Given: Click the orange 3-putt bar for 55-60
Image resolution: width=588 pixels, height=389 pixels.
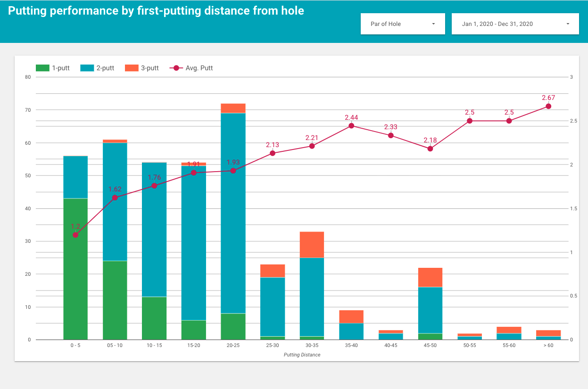Looking at the screenshot, I should 509,330.
